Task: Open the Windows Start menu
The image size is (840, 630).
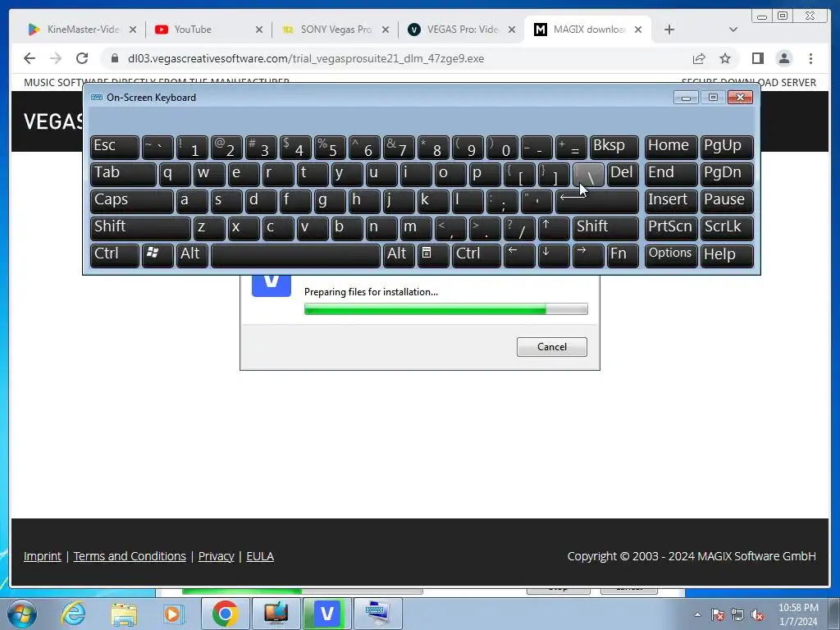Action: tap(21, 614)
